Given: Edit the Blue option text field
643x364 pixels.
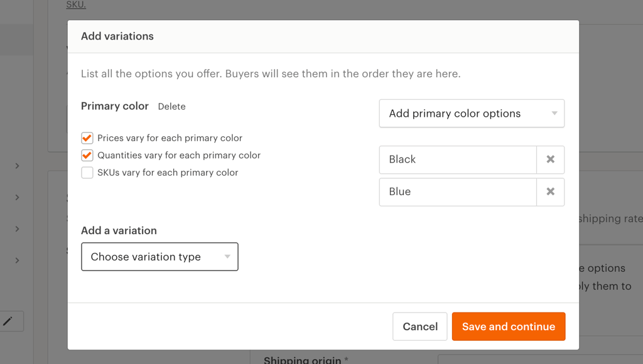Looking at the screenshot, I should 458,192.
